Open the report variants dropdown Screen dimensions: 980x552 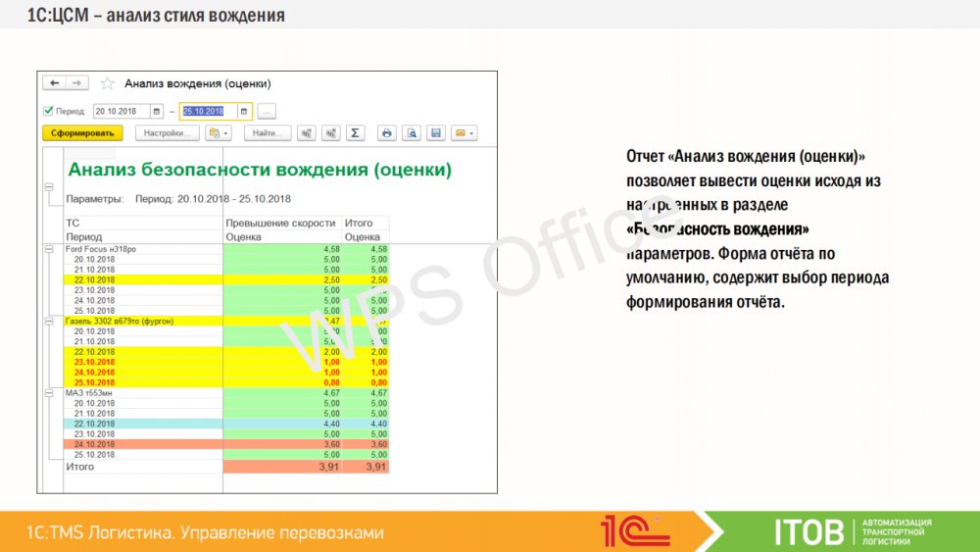tap(219, 132)
